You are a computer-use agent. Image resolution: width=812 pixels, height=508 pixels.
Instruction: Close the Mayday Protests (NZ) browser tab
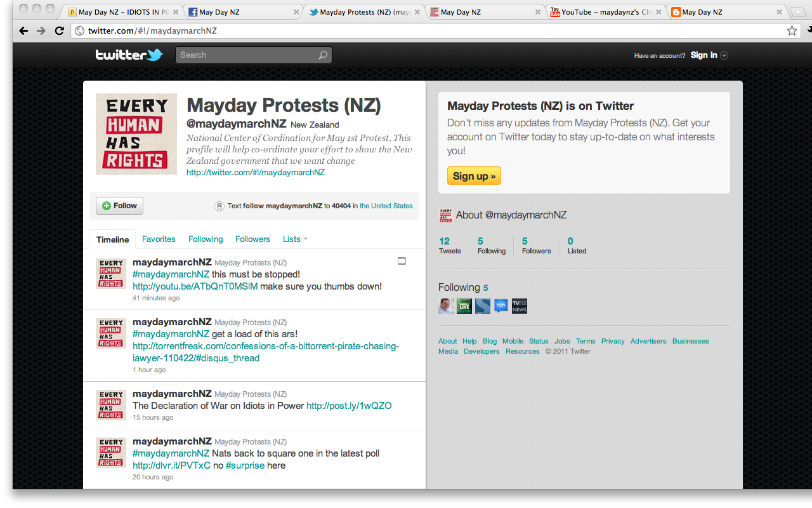pos(417,12)
